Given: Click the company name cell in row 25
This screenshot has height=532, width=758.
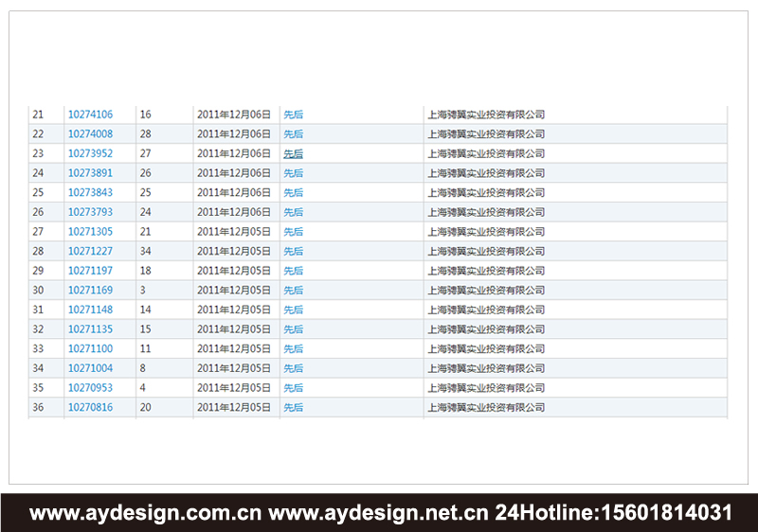Looking at the screenshot, I should (x=486, y=193).
